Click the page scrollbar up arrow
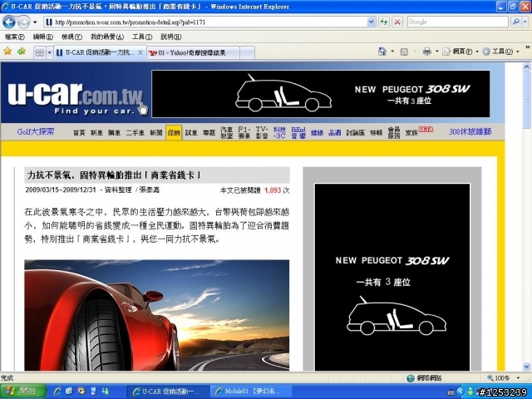Viewport: 532px width, 399px height. click(x=526, y=66)
